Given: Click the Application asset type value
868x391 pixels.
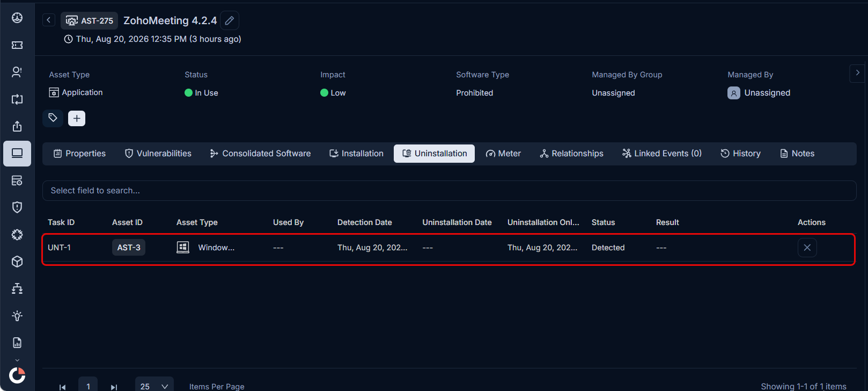Looking at the screenshot, I should (76, 92).
